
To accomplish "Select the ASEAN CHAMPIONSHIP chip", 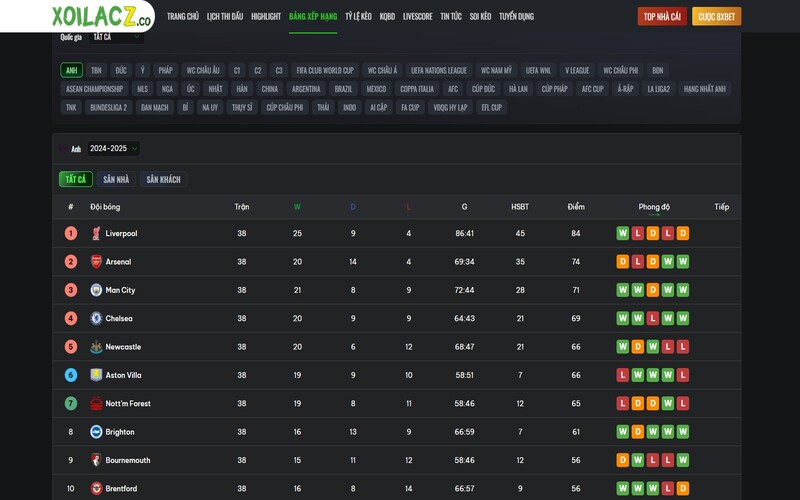I will point(94,89).
